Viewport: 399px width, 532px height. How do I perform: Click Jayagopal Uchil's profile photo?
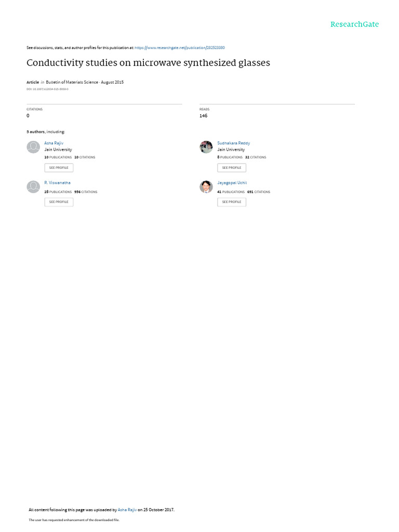coord(206,187)
